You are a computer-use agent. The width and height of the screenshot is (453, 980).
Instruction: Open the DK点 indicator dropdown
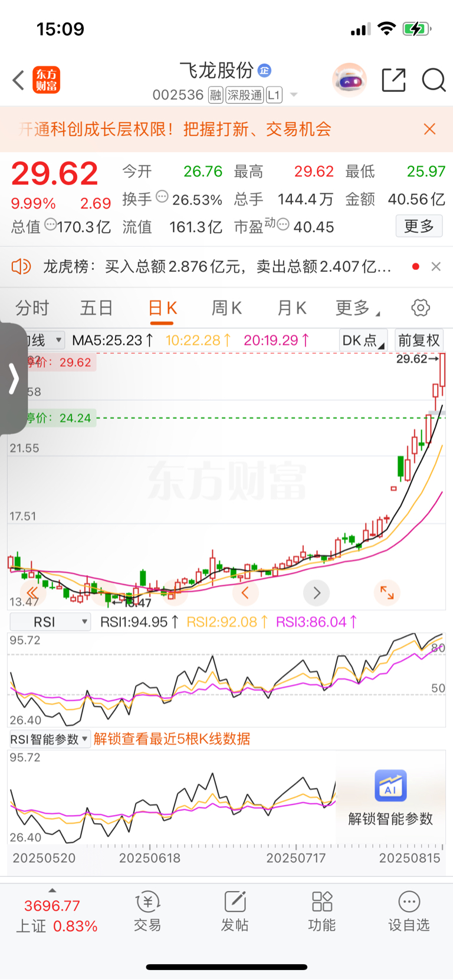point(363,340)
